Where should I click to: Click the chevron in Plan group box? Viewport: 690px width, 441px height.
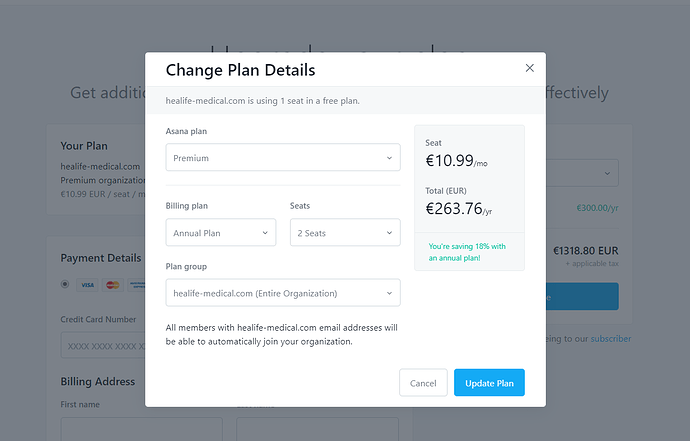(x=389, y=293)
